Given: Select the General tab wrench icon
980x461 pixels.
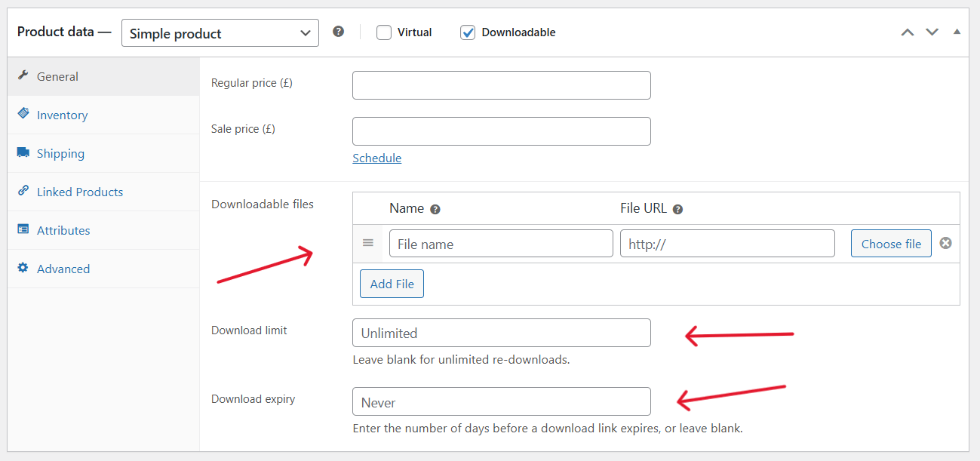Looking at the screenshot, I should [23, 76].
